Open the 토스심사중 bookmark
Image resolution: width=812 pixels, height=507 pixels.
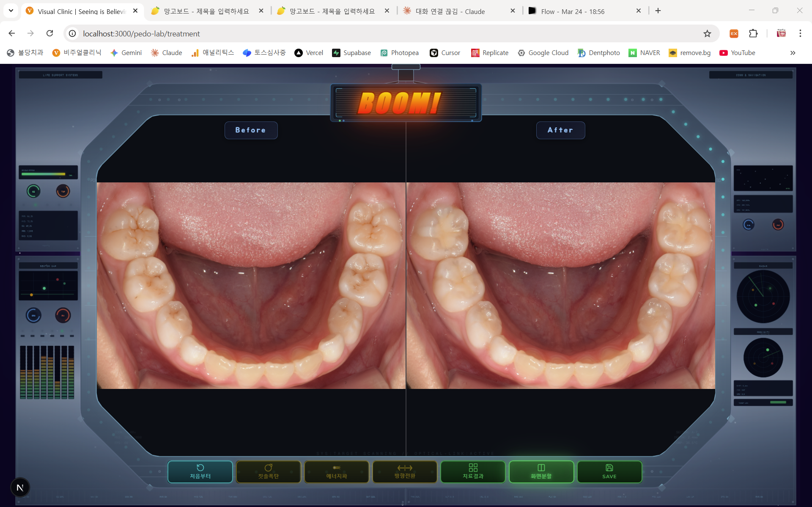coord(264,52)
